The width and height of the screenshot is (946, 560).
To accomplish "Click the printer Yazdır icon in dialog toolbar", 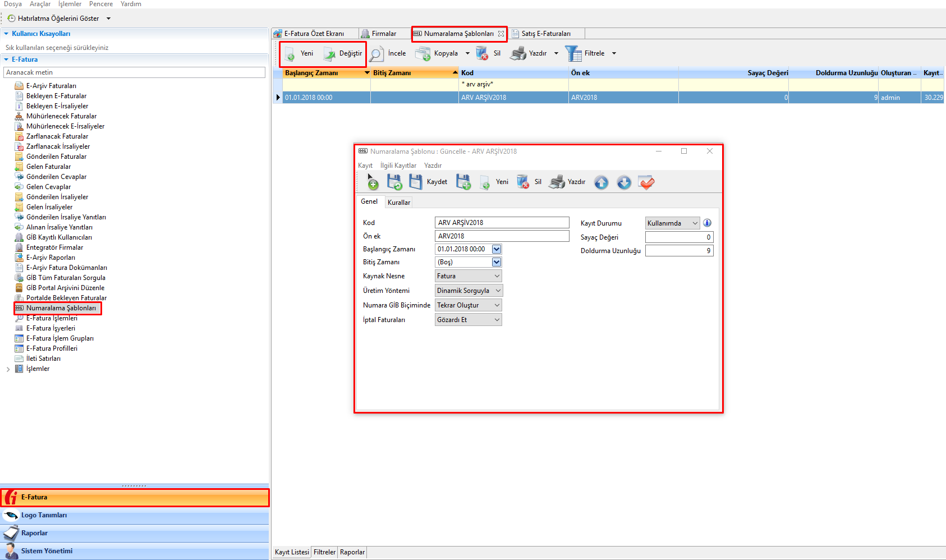I will [557, 182].
